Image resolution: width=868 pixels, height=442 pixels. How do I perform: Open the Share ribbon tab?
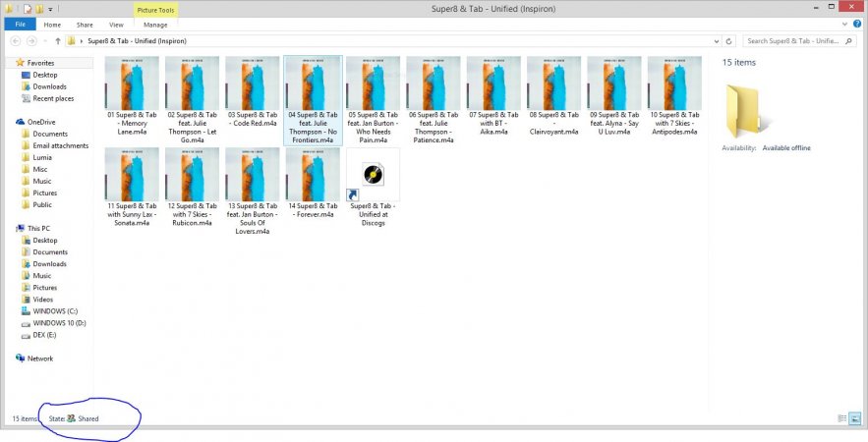tap(85, 25)
